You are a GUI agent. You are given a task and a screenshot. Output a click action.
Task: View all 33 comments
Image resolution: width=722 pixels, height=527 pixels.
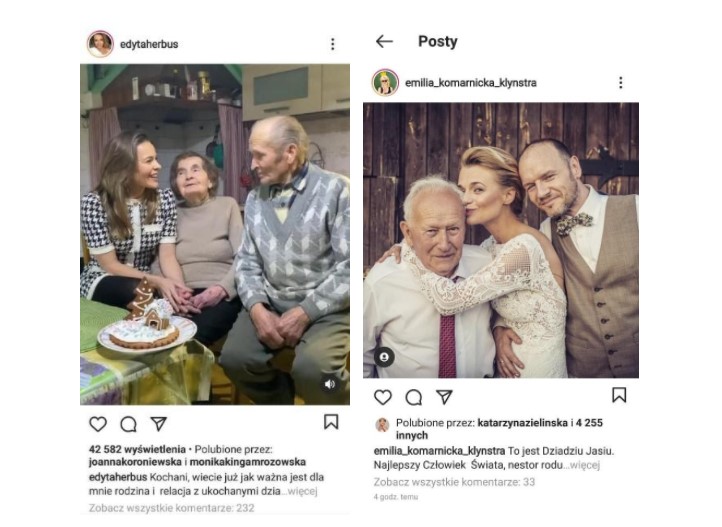click(454, 482)
